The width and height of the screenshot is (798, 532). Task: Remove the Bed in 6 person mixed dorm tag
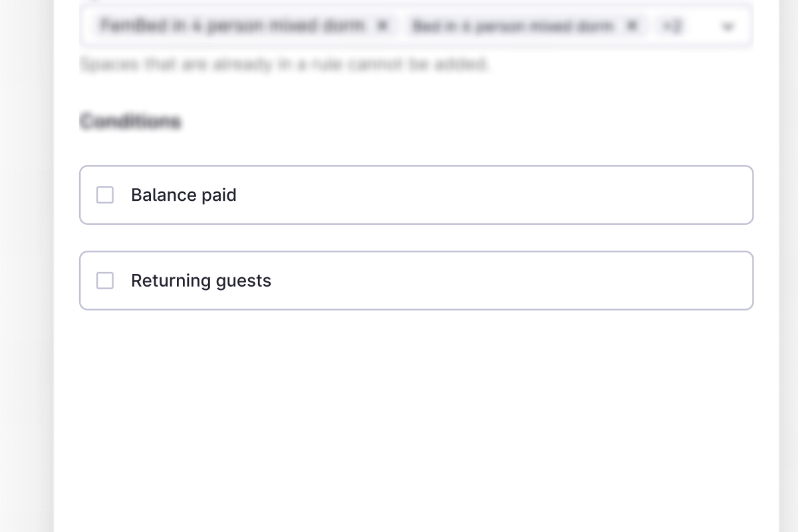click(x=632, y=26)
